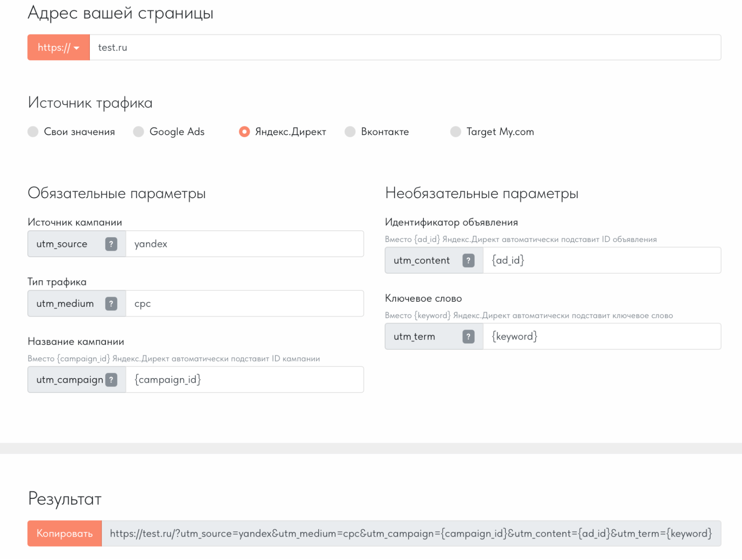The height and width of the screenshot is (560, 742).
Task: Click help icon next to utm_term
Action: coord(468,337)
